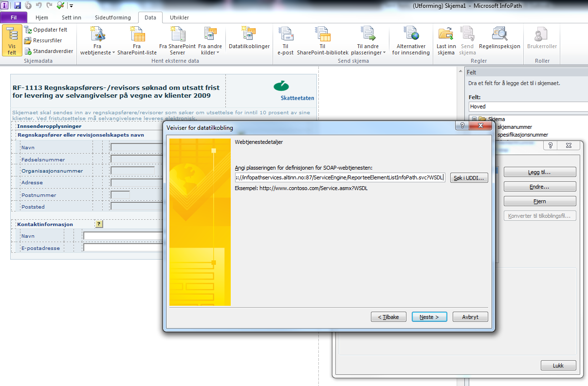The image size is (588, 386).
Task: Click the Postnummer input field
Action: point(120,195)
